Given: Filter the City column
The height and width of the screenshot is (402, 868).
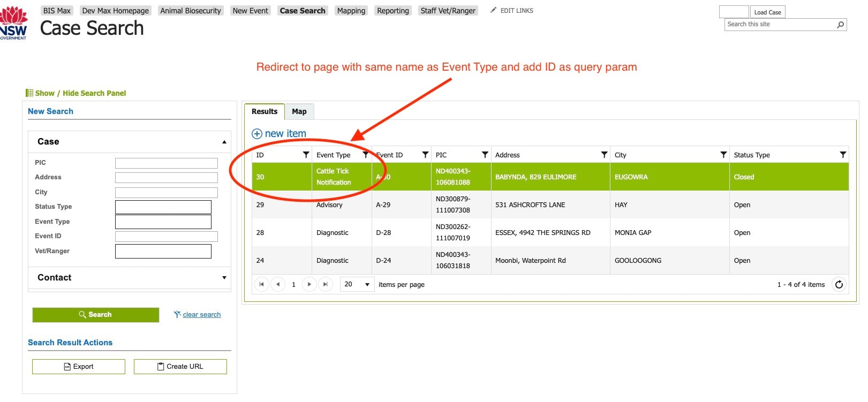Looking at the screenshot, I should pyautogui.click(x=723, y=155).
